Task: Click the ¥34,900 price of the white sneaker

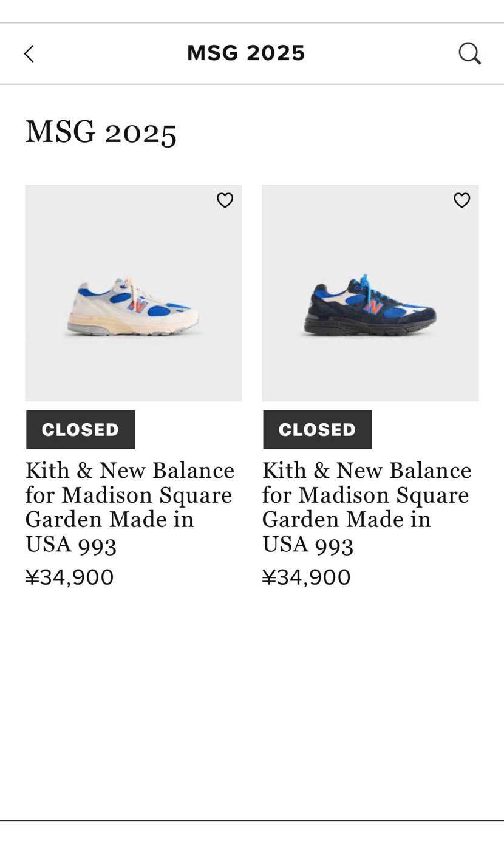Action: [69, 577]
